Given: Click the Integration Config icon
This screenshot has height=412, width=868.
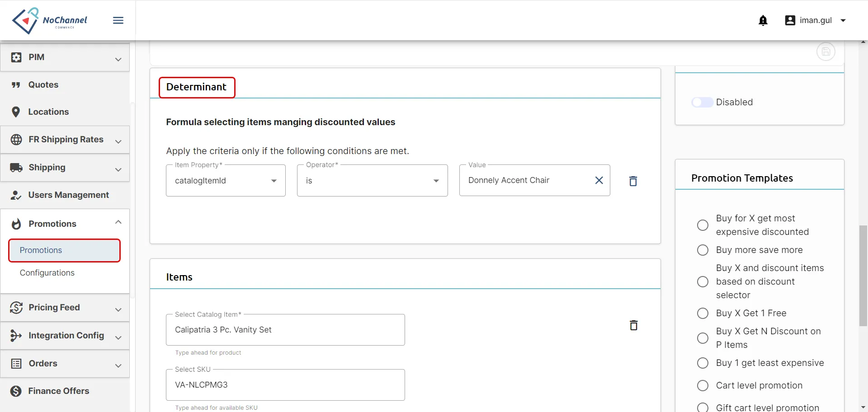Looking at the screenshot, I should (x=16, y=335).
